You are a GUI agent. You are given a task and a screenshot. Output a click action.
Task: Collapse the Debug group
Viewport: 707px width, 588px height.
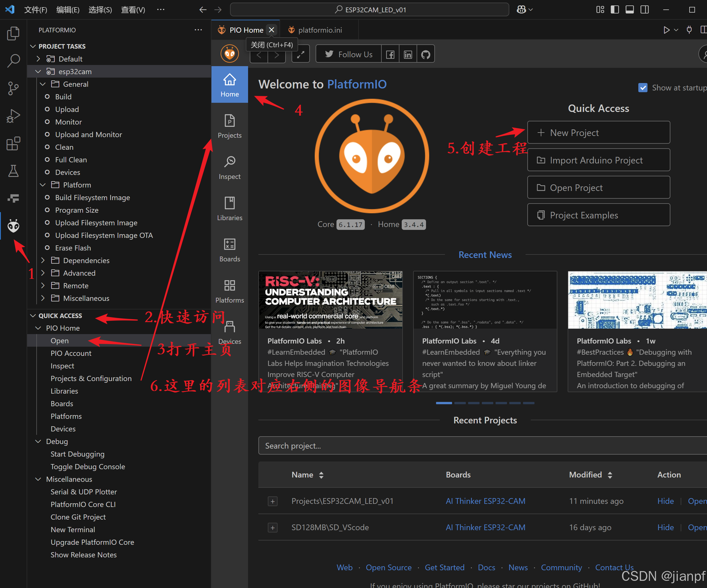coord(38,441)
